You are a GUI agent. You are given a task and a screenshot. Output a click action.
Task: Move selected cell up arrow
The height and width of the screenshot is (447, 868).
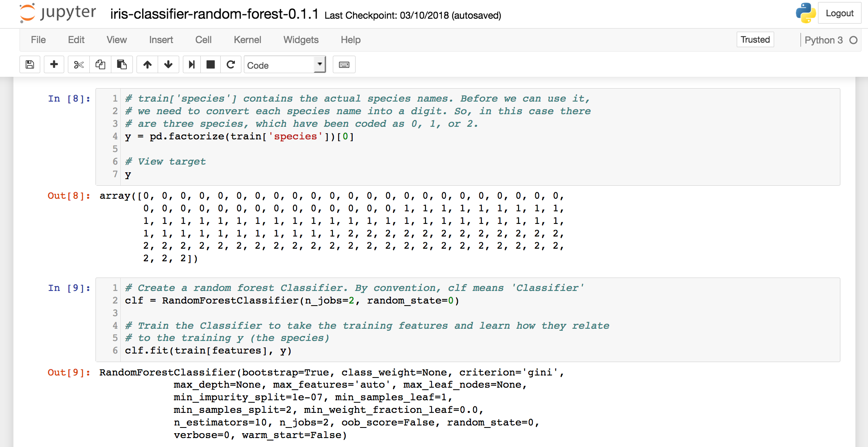[148, 65]
